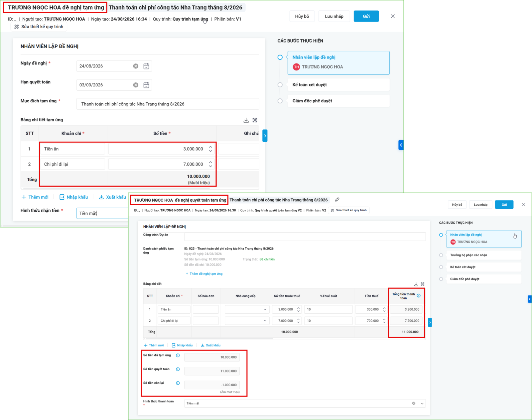Viewport: 532px width, 420px height.
Task: Increase the 3.000.000 amount in advance form
Action: 210,147
